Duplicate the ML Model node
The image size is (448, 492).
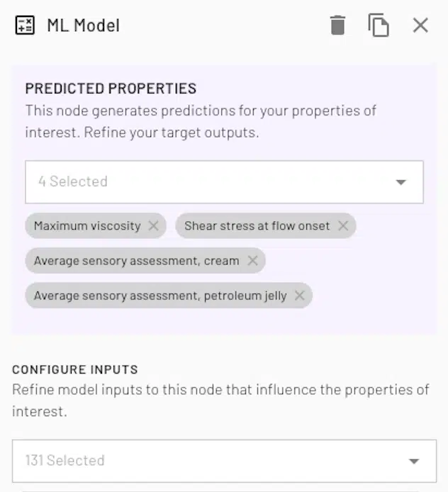click(x=379, y=26)
